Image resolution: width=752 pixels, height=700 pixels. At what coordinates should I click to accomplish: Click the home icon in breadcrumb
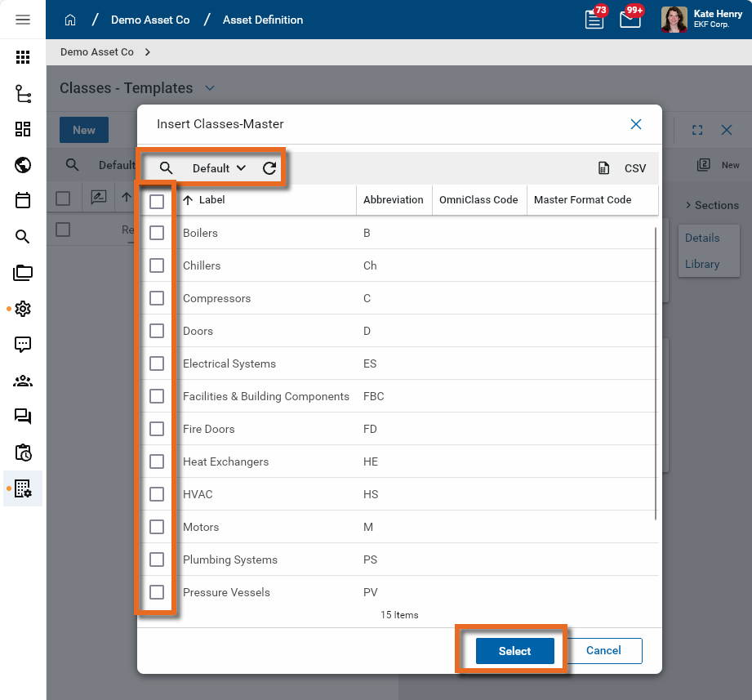point(70,20)
